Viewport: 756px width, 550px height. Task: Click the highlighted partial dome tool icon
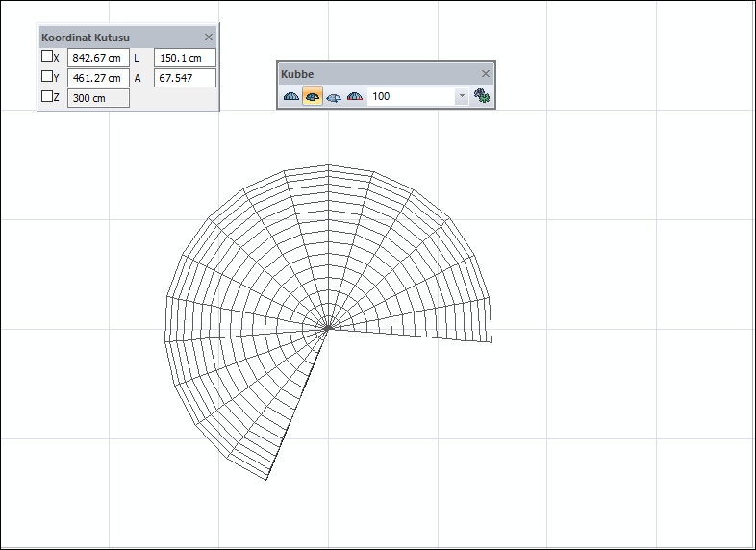click(313, 97)
